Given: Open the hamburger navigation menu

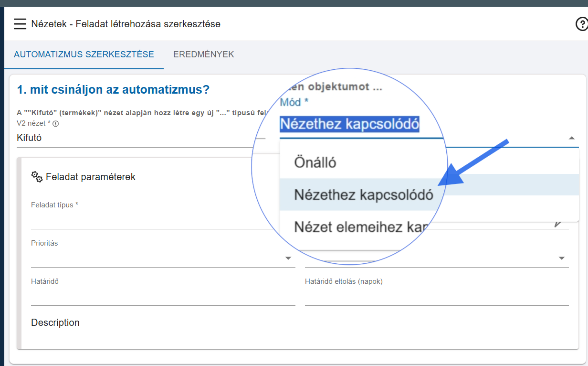Looking at the screenshot, I should point(20,24).
